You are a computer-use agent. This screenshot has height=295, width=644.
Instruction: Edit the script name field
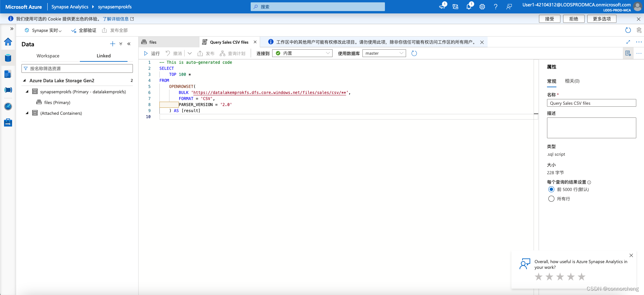592,103
